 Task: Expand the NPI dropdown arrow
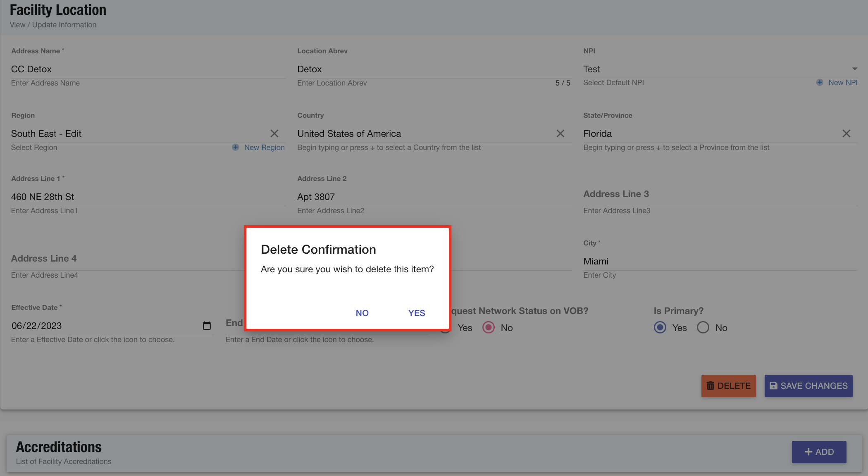[x=854, y=69]
